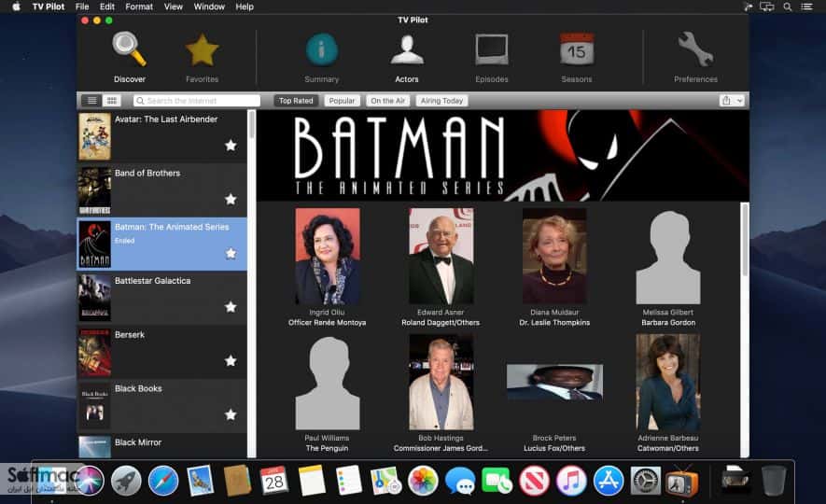
Task: Toggle favorite star for Batman: The Animated Series
Action: [x=231, y=253]
